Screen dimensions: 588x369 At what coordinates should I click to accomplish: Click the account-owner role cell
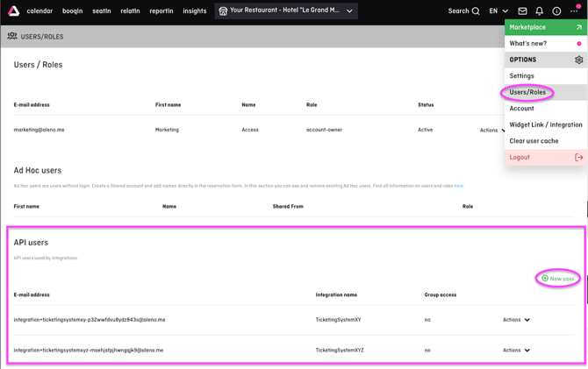point(324,130)
